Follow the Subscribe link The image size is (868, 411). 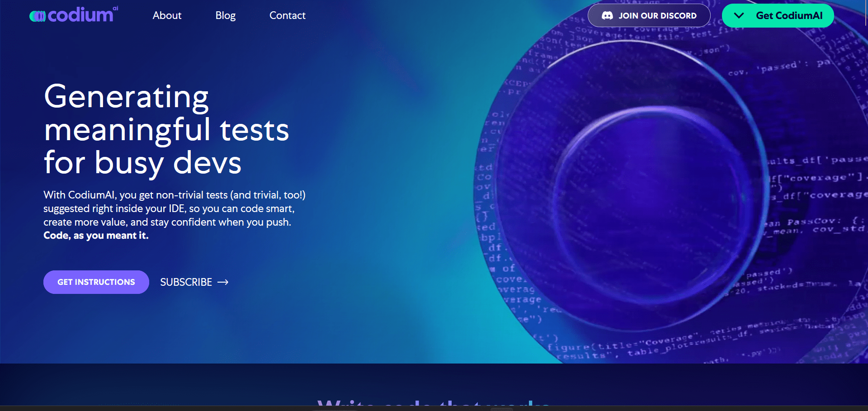(x=194, y=282)
